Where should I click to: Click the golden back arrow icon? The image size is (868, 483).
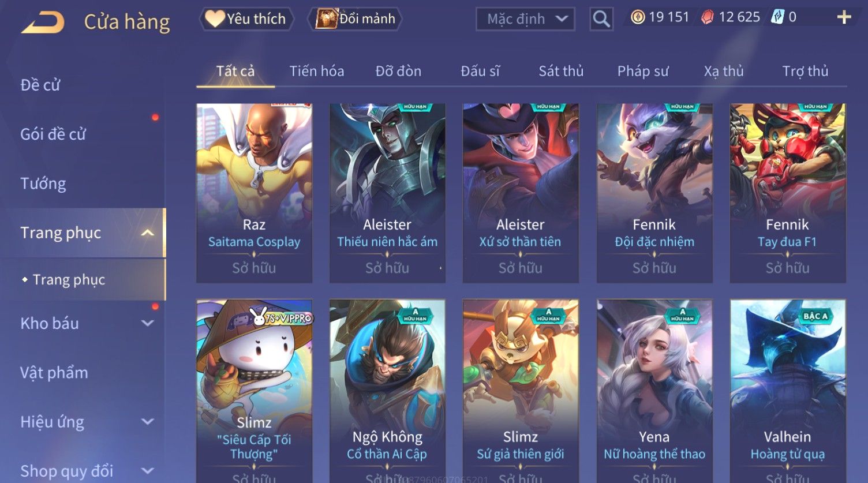[43, 22]
